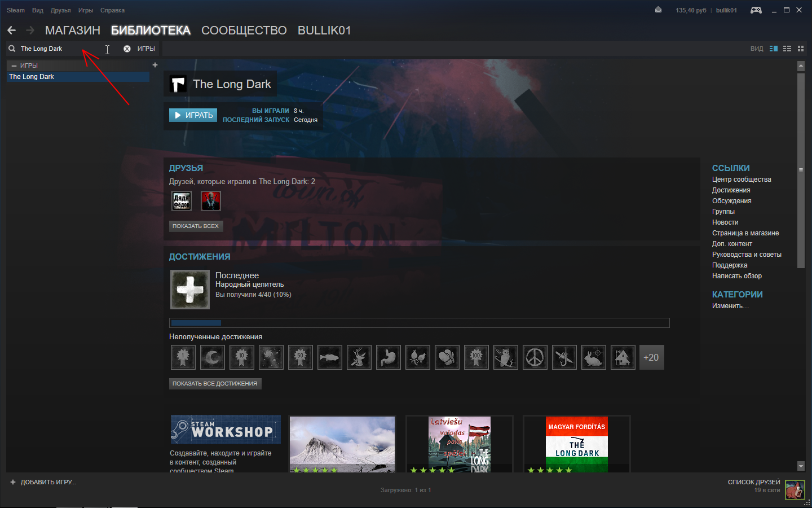Select The Long Dark in the games list
This screenshot has height=508, width=812.
click(x=78, y=77)
